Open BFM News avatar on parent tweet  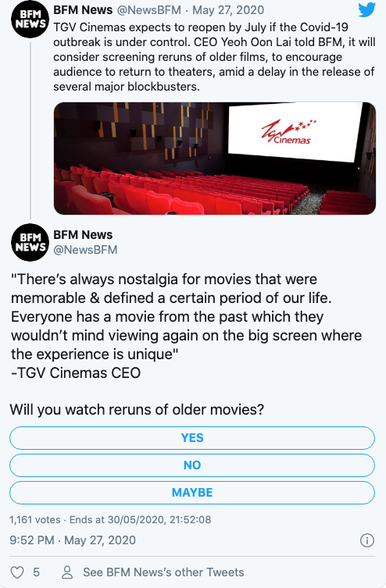(x=30, y=20)
